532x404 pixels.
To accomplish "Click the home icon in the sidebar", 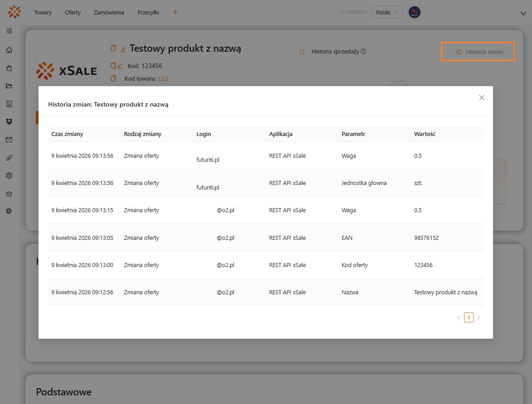I will click(9, 50).
